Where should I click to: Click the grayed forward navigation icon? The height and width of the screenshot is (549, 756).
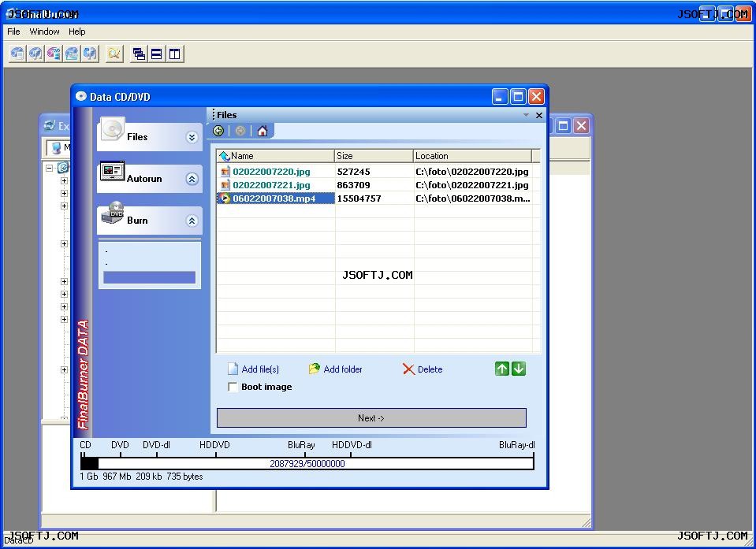pyautogui.click(x=240, y=131)
